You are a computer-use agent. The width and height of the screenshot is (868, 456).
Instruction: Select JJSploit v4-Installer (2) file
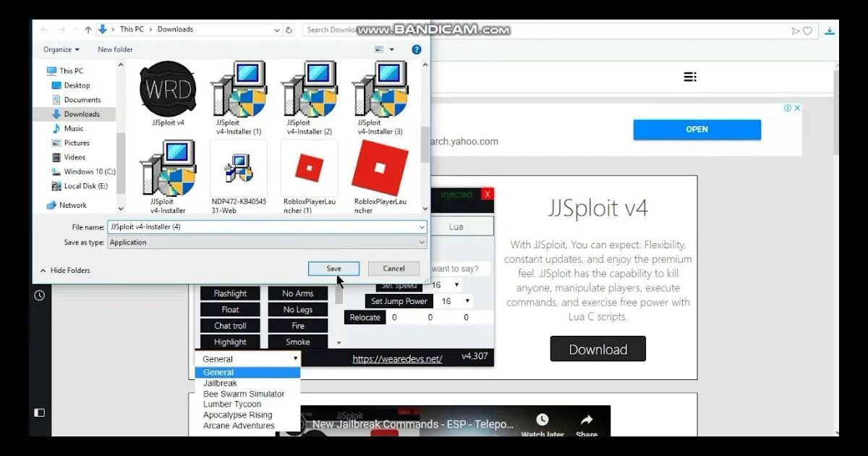(x=309, y=98)
